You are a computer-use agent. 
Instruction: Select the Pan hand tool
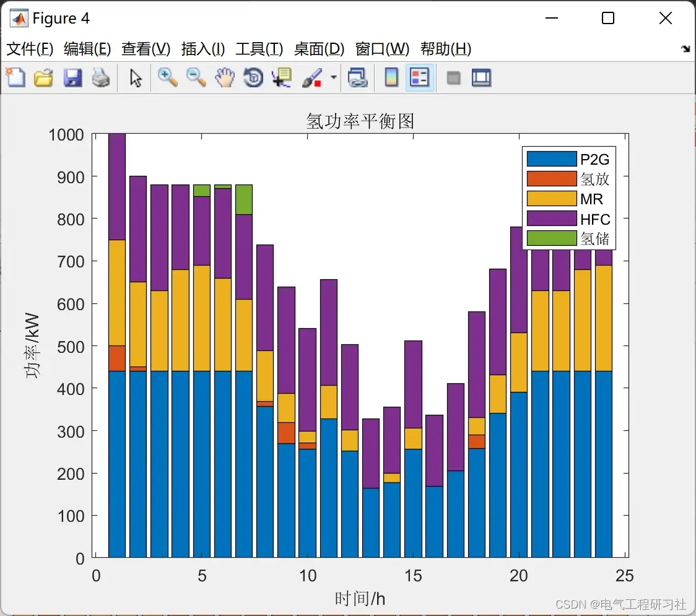[x=225, y=77]
